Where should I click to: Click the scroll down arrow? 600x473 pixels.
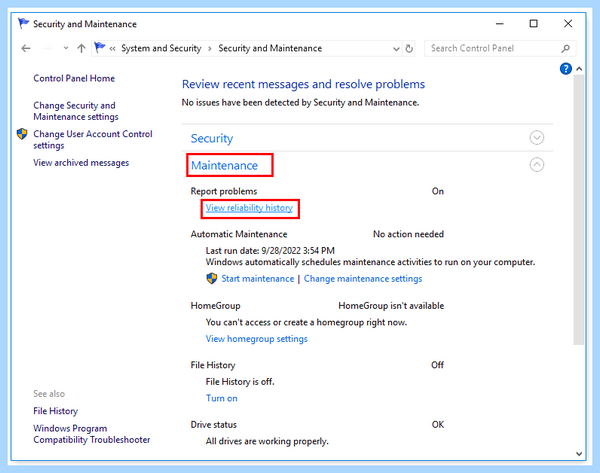579,454
